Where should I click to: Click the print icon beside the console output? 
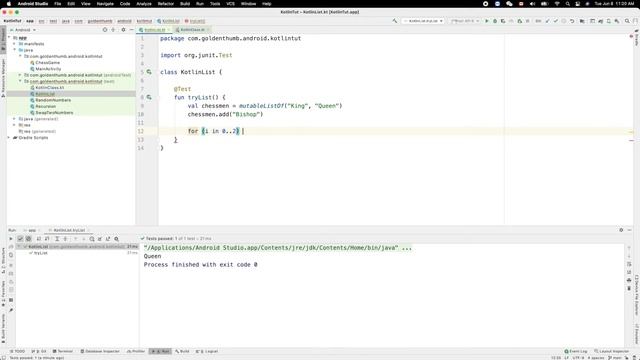point(629,280)
